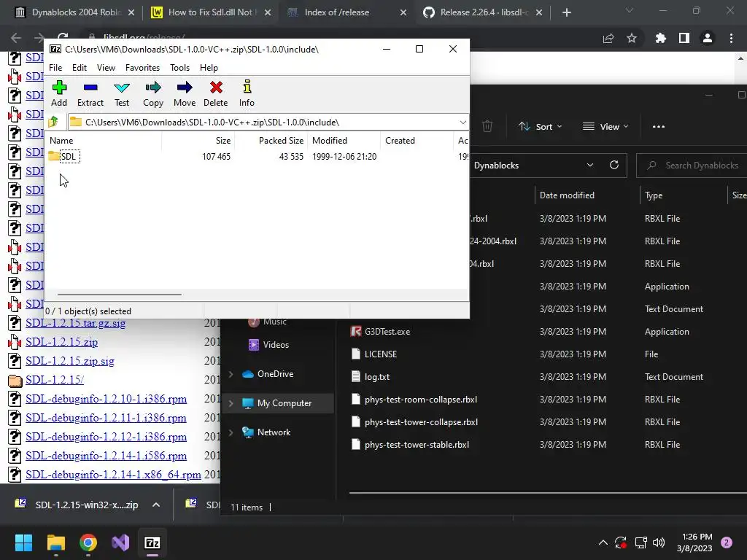Open the File menu in 7-Zip

point(55,68)
